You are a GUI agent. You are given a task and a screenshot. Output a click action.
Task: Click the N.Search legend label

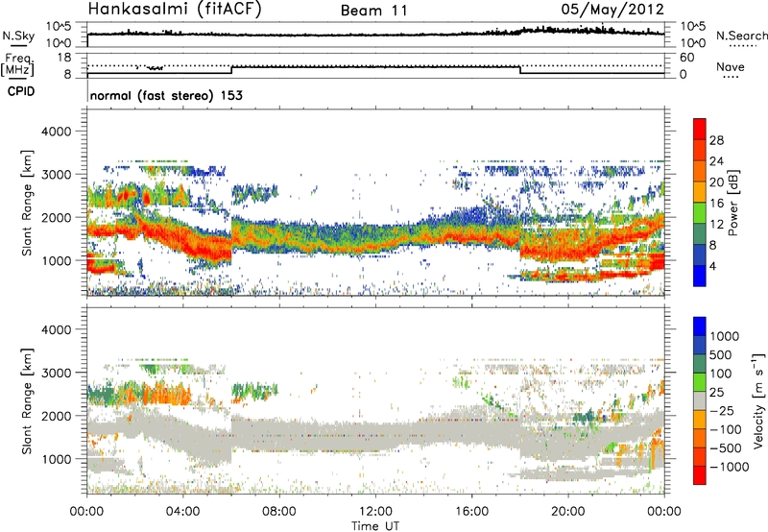click(741, 36)
